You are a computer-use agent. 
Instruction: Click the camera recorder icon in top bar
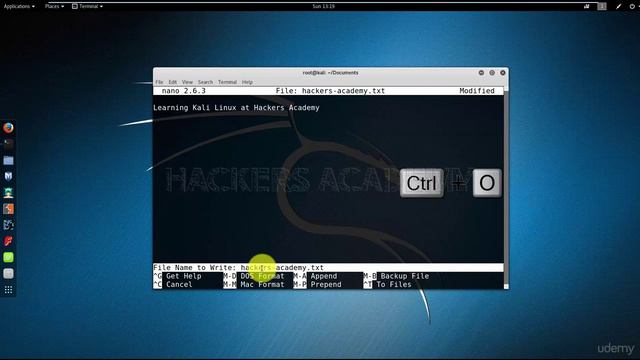point(587,6)
